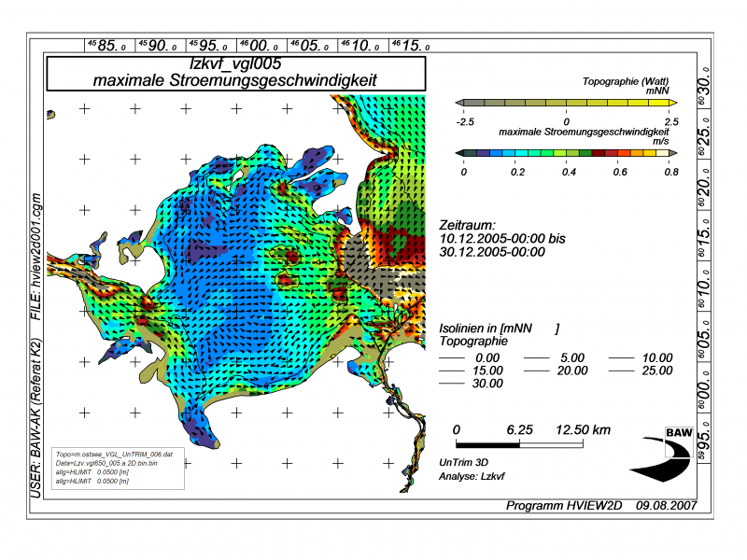This screenshot has height=560, width=747.
Task: Click the '25.00' isoline legend entry
Action: (x=641, y=371)
